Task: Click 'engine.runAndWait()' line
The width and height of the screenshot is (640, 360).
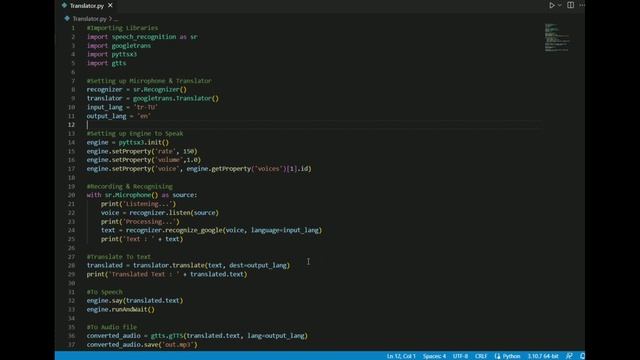Action: pos(120,309)
